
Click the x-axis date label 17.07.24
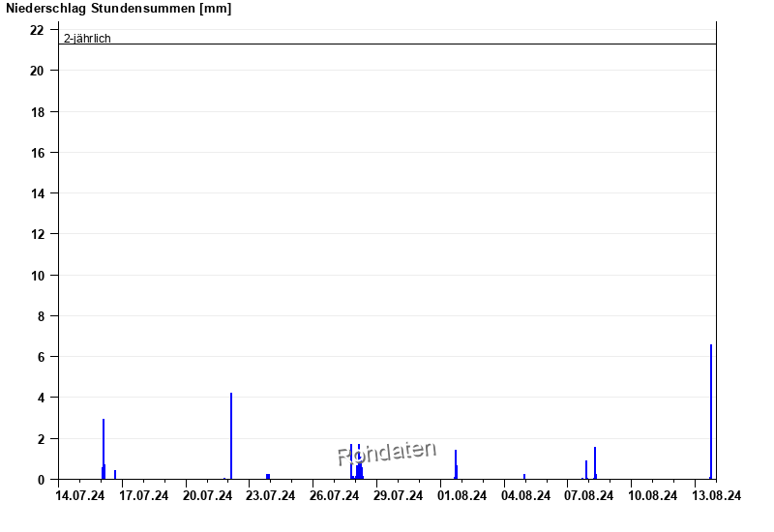pos(144,496)
